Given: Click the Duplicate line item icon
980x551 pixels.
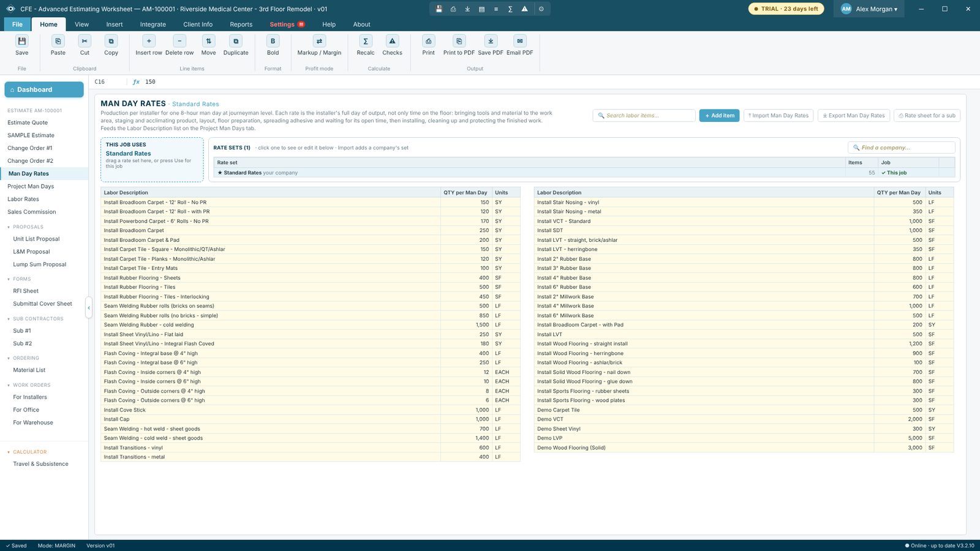Looking at the screenshot, I should pos(236,41).
